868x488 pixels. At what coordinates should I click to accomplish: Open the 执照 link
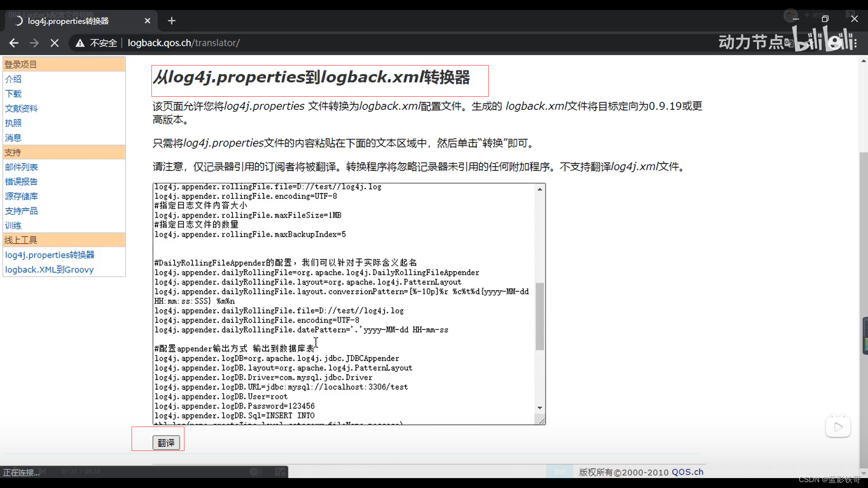[13, 123]
